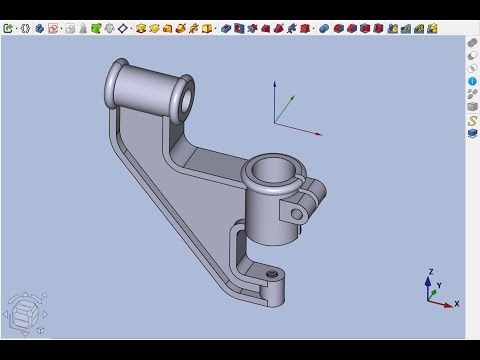Viewport: 480px width, 360px height.
Task: Select the Hole tool
Action: tap(239, 29)
